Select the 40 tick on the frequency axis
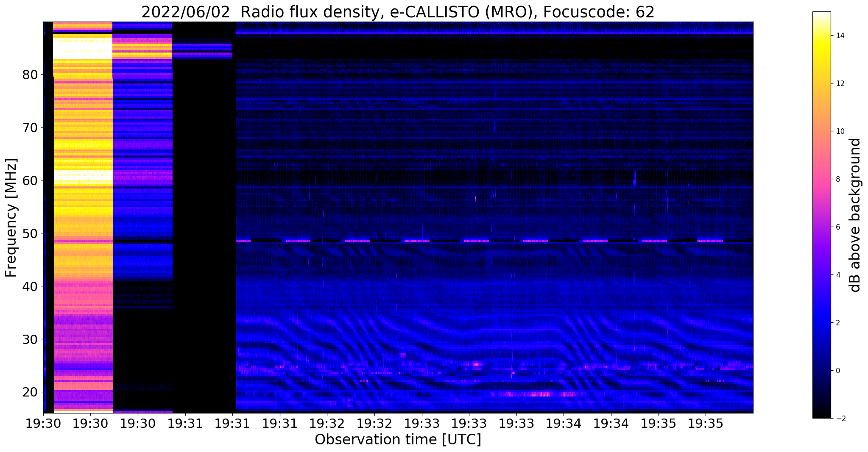Viewport: 868px width, 452px height. coord(30,286)
